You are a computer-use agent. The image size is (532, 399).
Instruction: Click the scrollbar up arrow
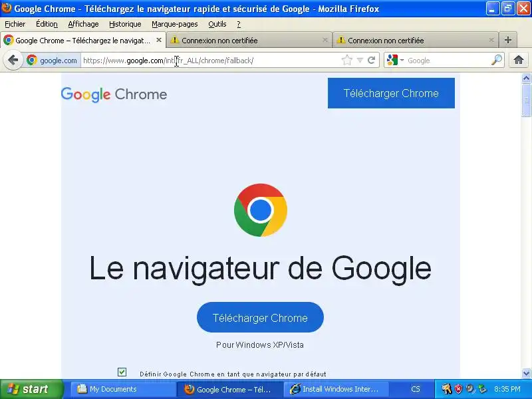pos(526,78)
